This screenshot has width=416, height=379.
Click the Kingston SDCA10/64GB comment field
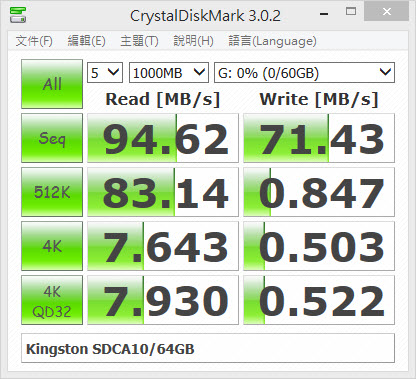point(208,348)
